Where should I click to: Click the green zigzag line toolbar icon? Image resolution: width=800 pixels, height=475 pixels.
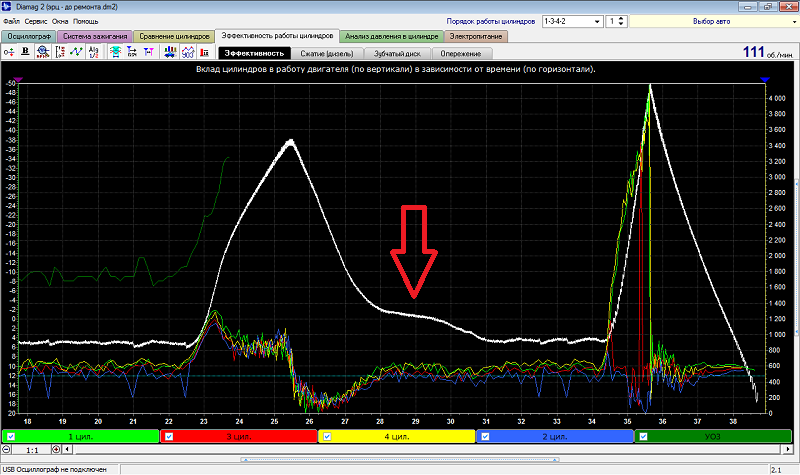pyautogui.click(x=77, y=52)
